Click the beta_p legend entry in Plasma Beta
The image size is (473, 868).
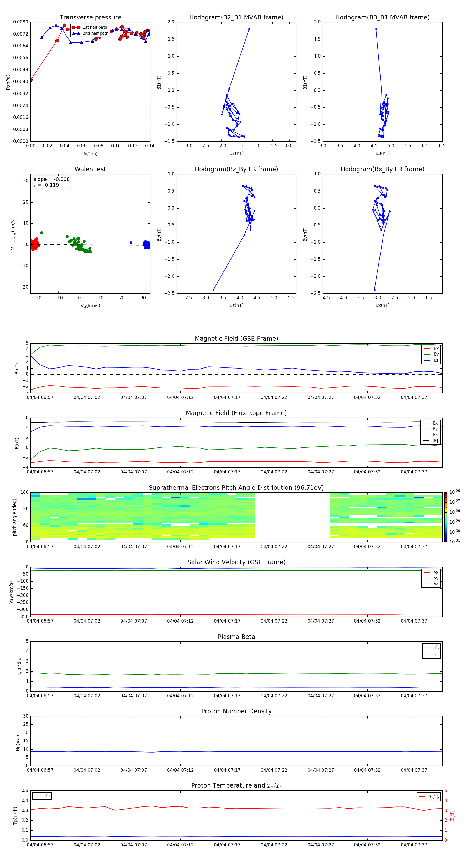pyautogui.click(x=431, y=647)
